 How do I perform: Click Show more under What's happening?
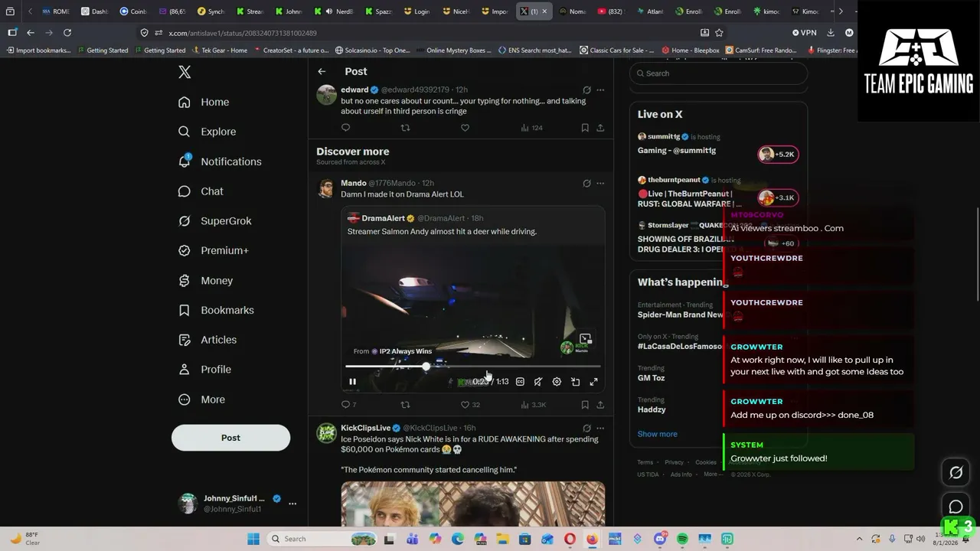pyautogui.click(x=657, y=434)
